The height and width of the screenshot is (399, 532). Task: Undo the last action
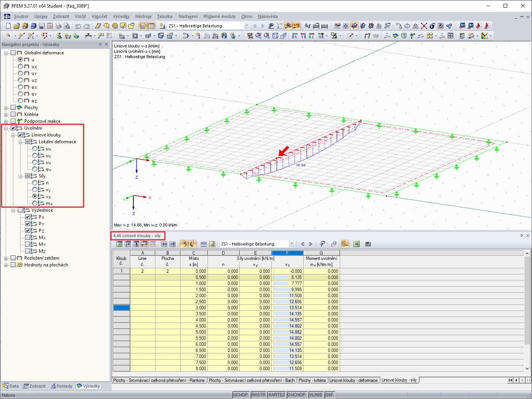point(78,26)
